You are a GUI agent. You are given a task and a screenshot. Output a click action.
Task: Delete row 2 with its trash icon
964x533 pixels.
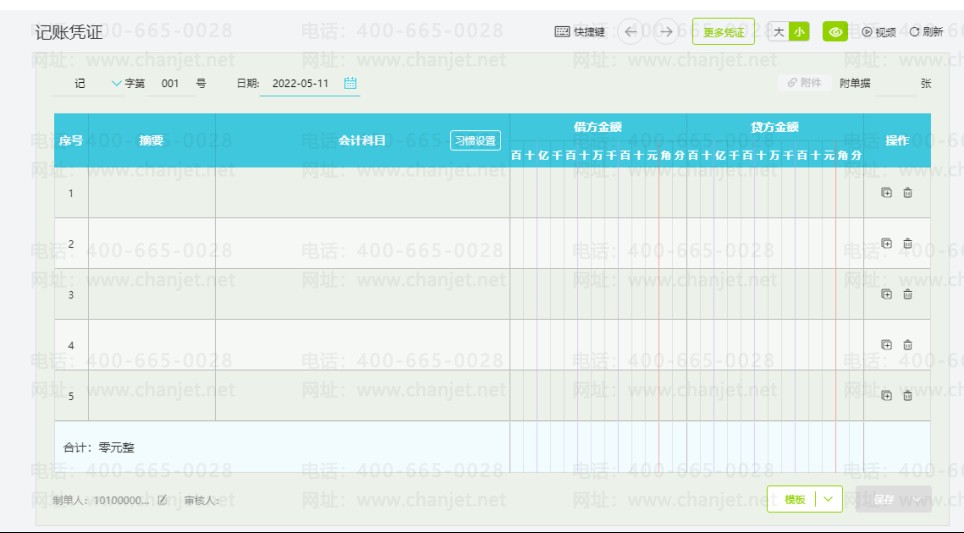pyautogui.click(x=907, y=243)
